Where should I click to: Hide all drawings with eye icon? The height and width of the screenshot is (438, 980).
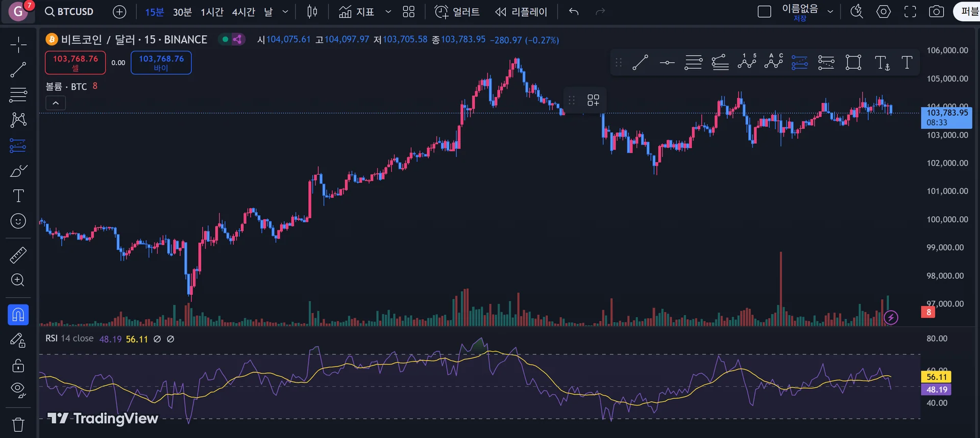18,390
